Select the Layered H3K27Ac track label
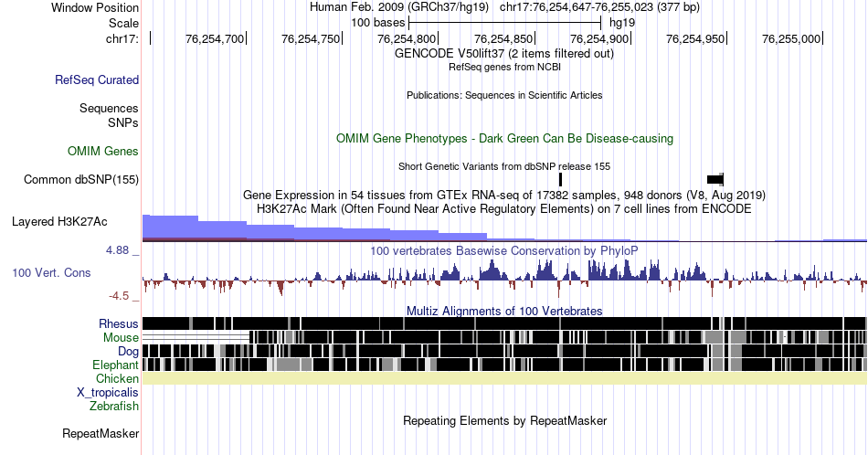This screenshot has width=868, height=455. (59, 222)
